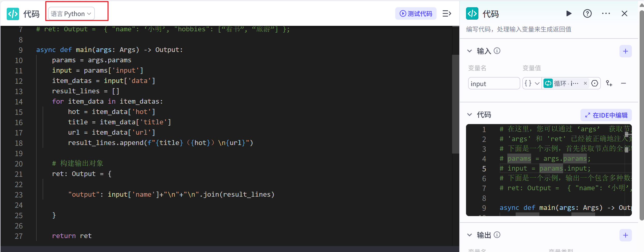Run the code node with the play button
644x252 pixels.
click(569, 13)
